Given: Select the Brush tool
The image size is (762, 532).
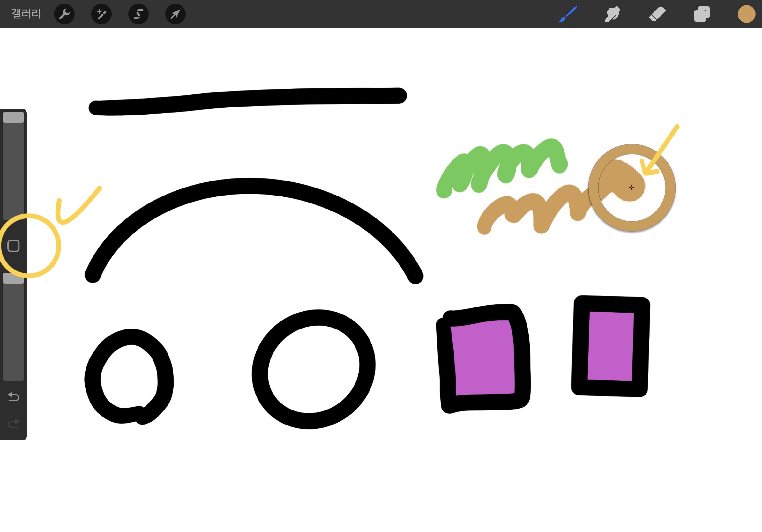Looking at the screenshot, I should coord(568,14).
